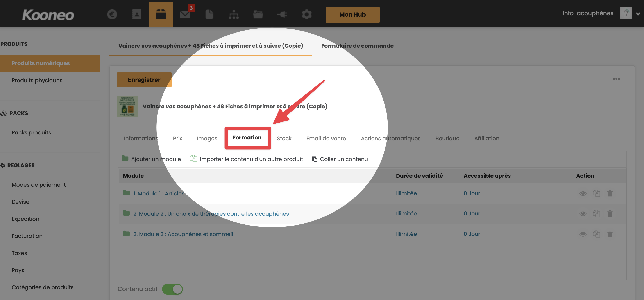This screenshot has width=644, height=300.
Task: Click the contacts icon in the top navigation
Action: pos(136,14)
